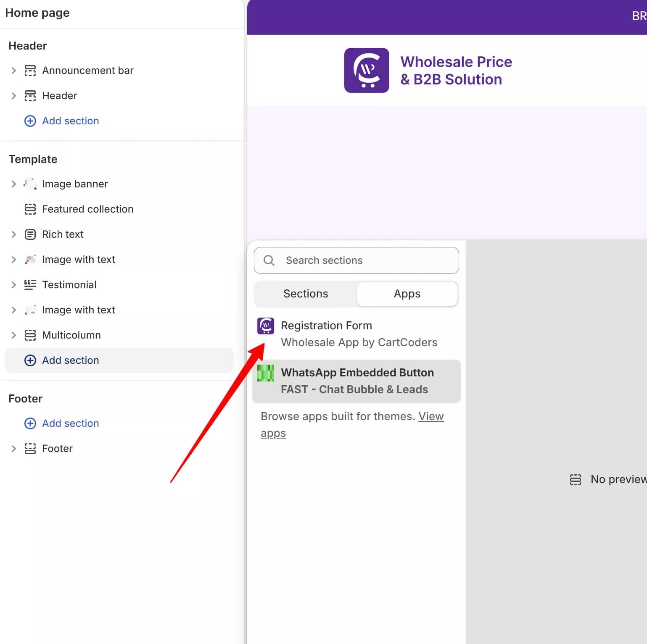Click the Featured collection section icon
This screenshot has width=647, height=644.
pos(30,209)
